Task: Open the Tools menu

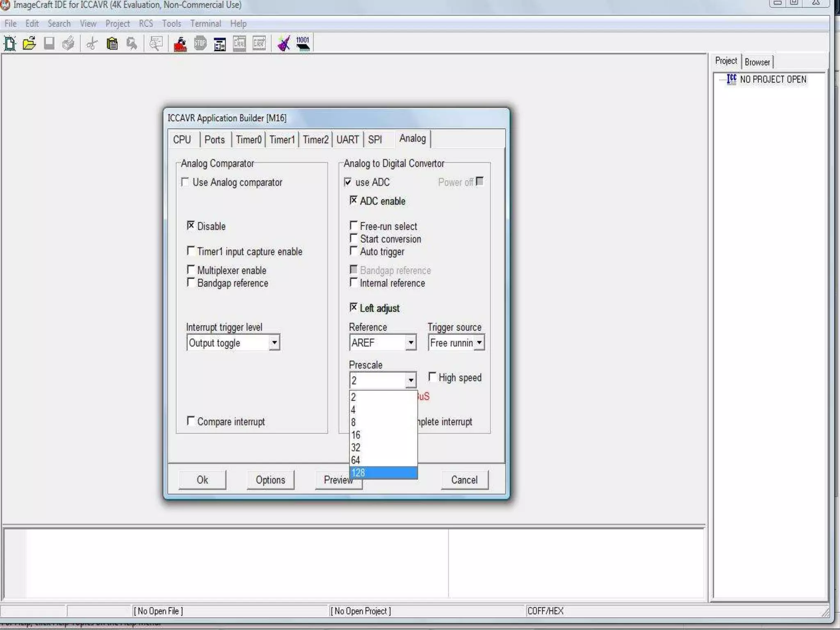Action: point(171,23)
